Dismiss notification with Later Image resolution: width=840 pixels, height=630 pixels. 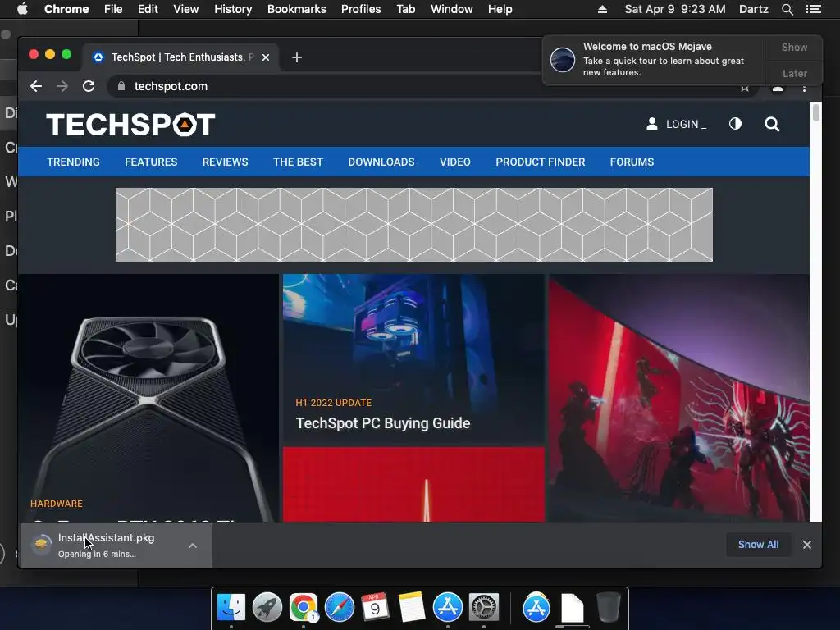click(794, 73)
